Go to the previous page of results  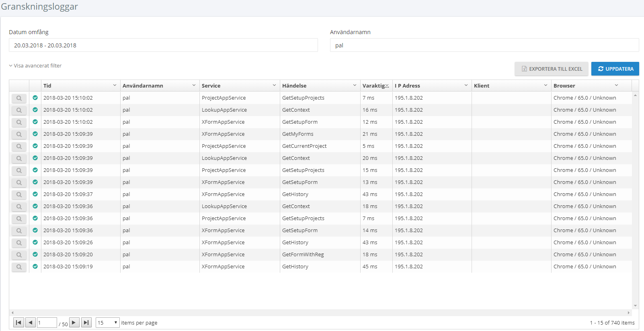(x=30, y=323)
